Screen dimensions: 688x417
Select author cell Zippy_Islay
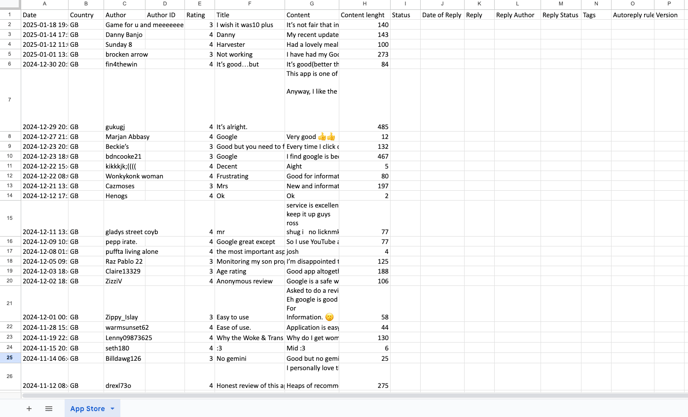pos(124,304)
